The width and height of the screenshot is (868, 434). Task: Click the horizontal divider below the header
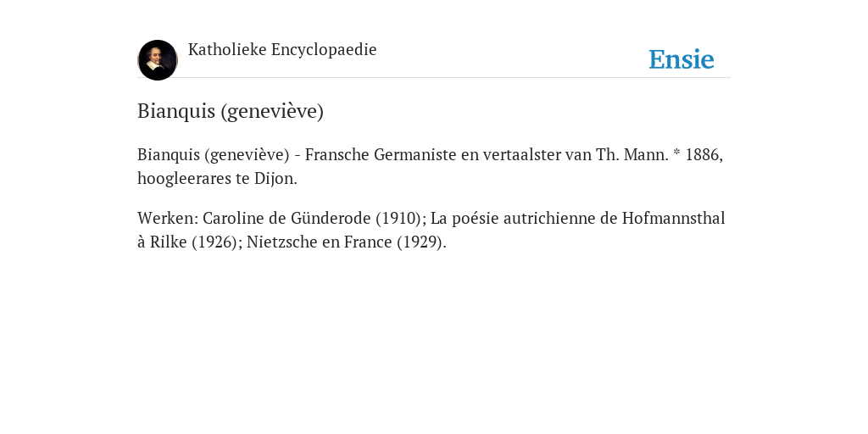click(434, 77)
